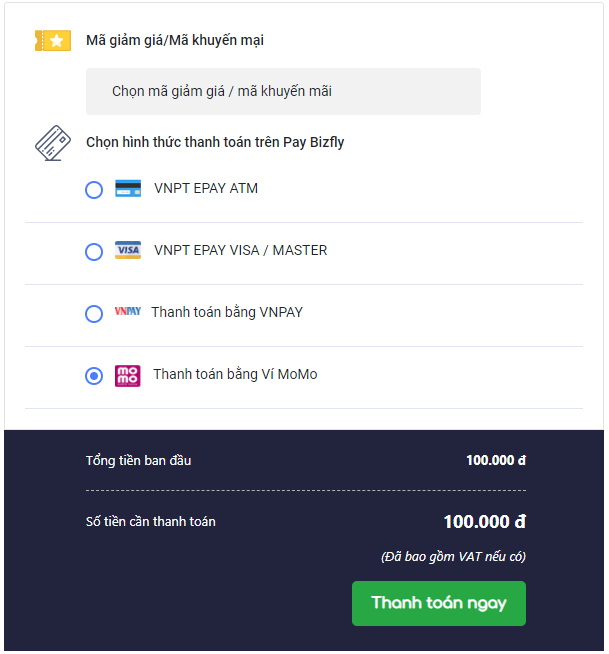
Task: Click the Mã giảm giá/Mã khuyến mại heading
Action: [175, 40]
